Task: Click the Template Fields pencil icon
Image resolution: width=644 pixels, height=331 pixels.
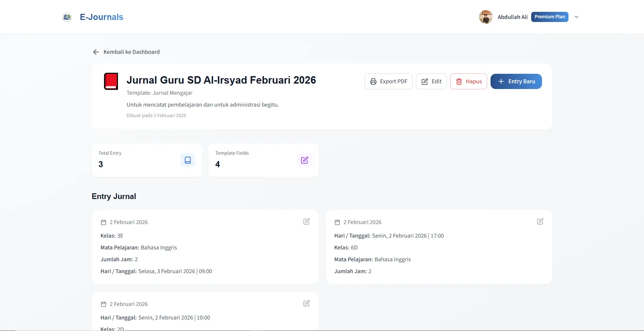Action: pos(304,160)
